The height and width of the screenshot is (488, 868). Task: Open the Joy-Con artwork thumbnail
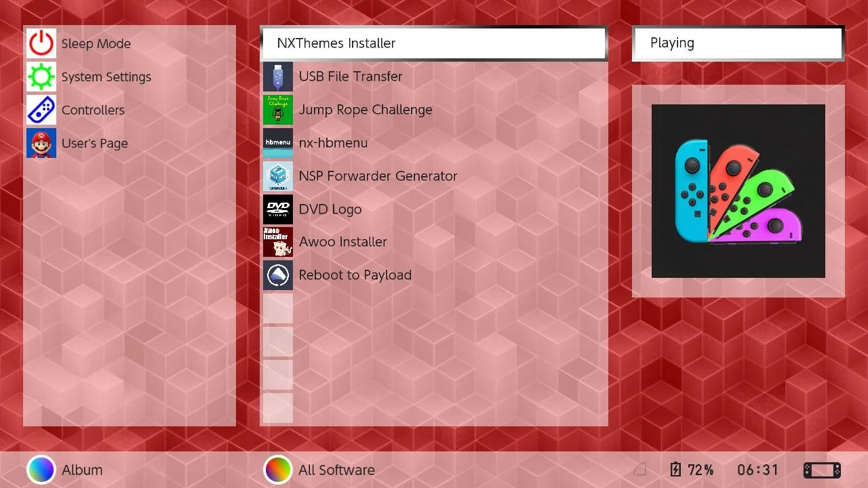pyautogui.click(x=738, y=191)
